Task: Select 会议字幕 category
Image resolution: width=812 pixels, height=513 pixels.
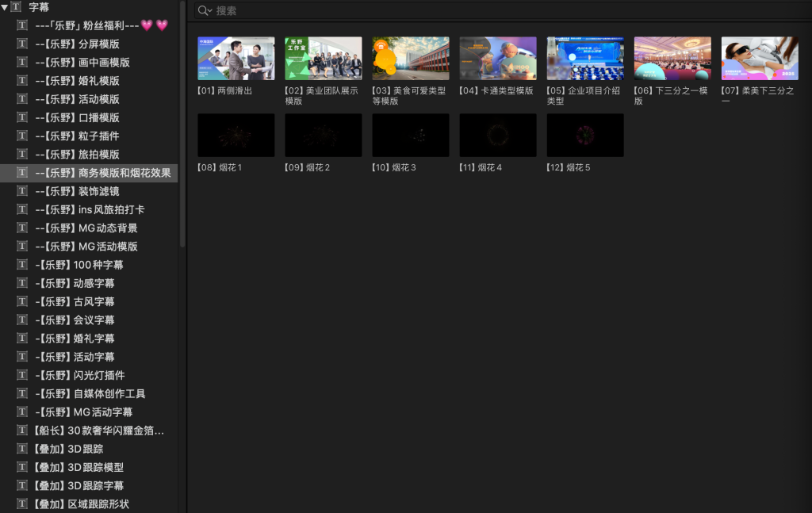Action: point(89,320)
